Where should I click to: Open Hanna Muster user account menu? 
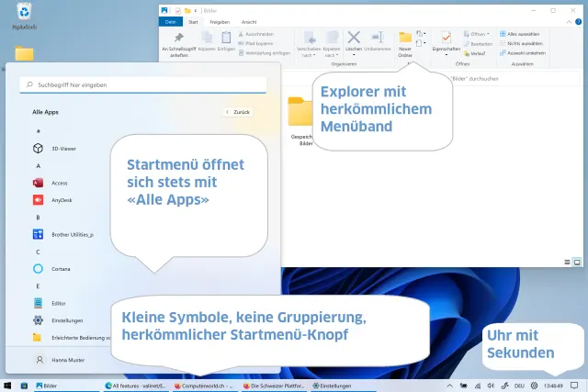[x=60, y=360]
